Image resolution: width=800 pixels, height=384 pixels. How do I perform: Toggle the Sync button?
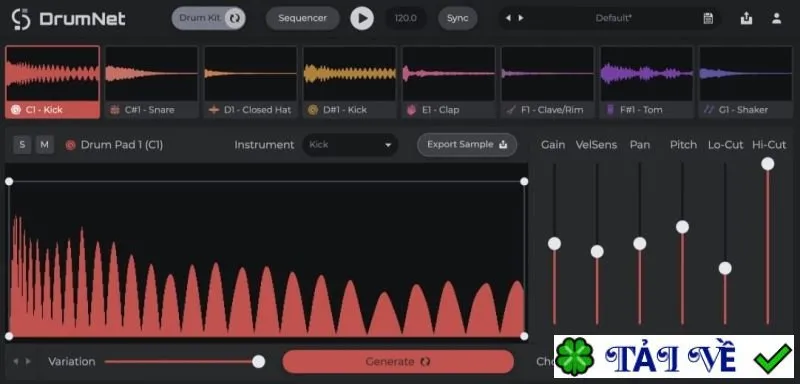point(458,18)
